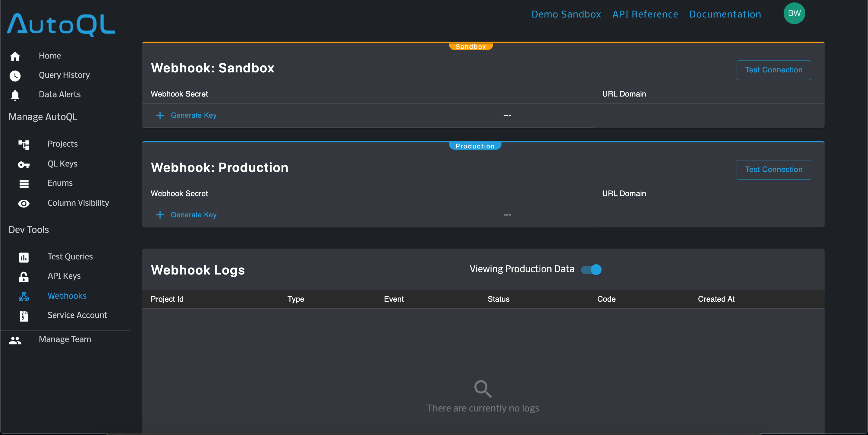Open API Keys
The image size is (868, 435).
[64, 276]
